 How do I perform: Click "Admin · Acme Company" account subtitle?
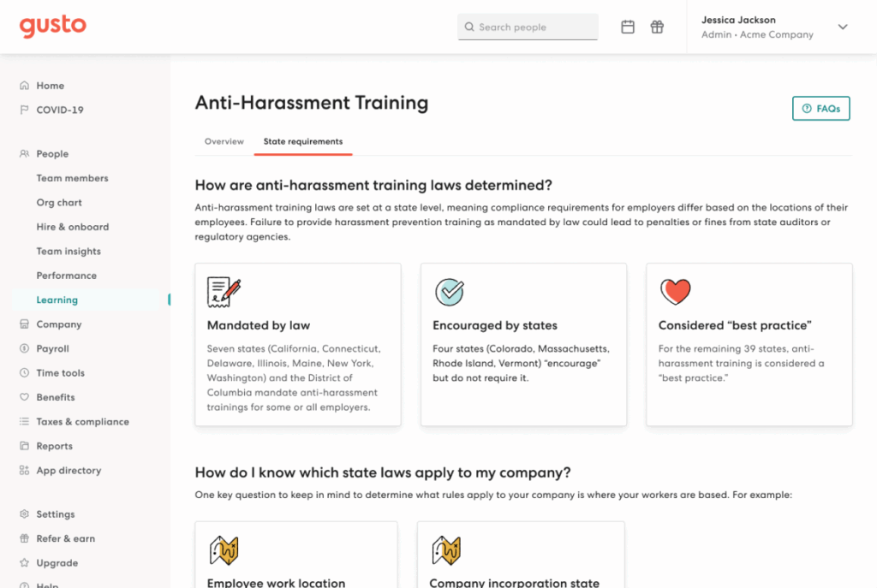tap(757, 34)
